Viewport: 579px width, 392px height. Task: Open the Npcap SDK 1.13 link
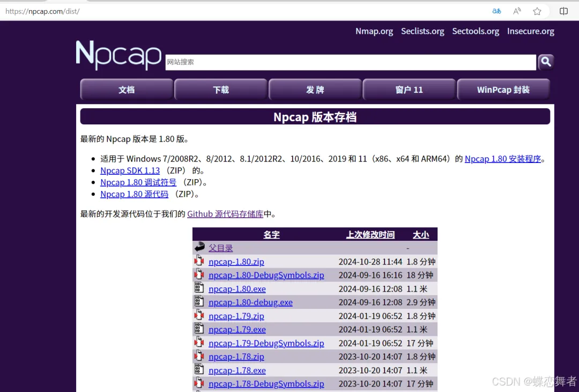point(130,171)
